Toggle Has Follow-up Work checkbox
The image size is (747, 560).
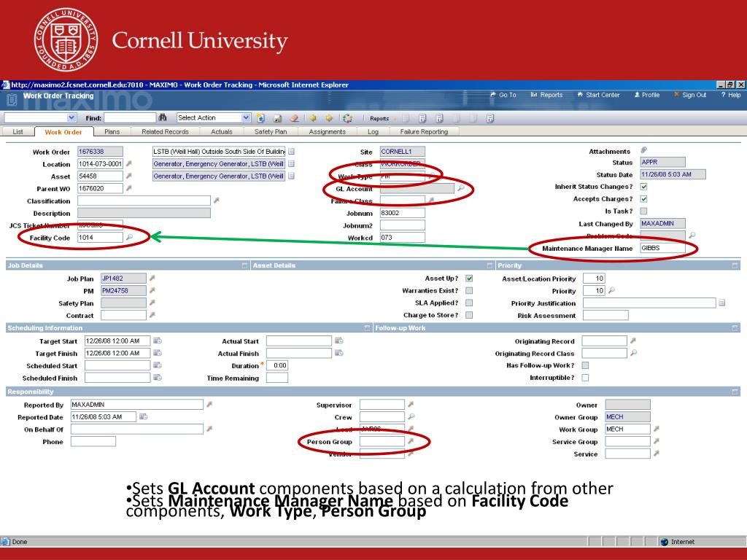[586, 365]
